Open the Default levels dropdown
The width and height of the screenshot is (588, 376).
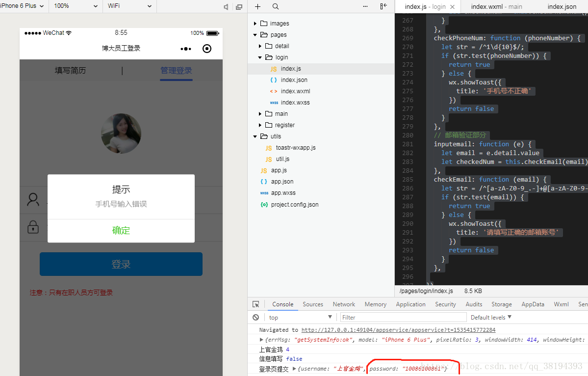[x=491, y=318]
